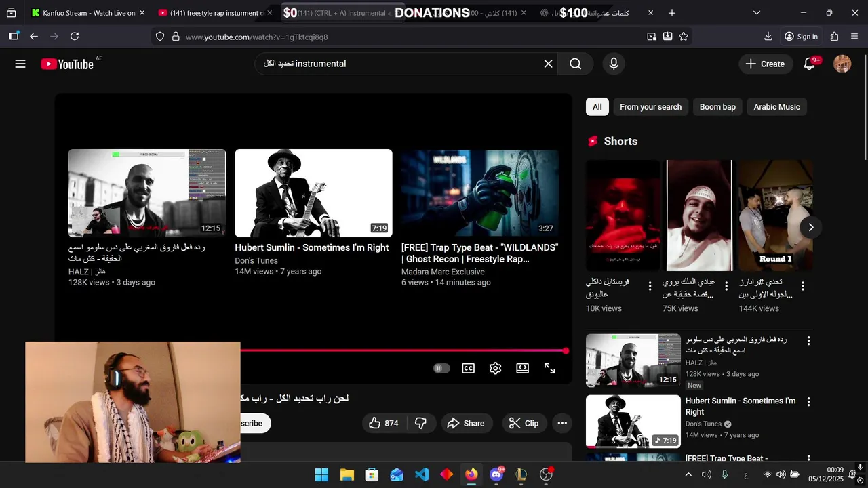Show next Shorts with the arrow

810,227
